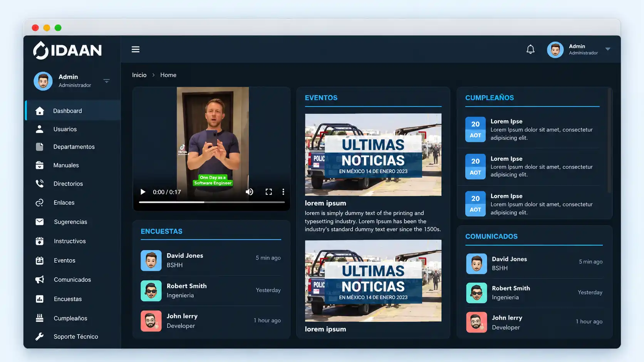Image resolution: width=644 pixels, height=362 pixels.
Task: Click the Dashboard home icon
Action: point(40,111)
